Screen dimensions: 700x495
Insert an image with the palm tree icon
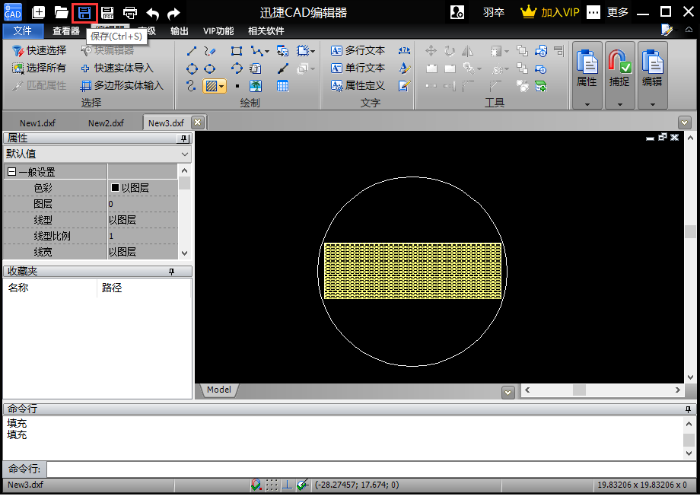256,86
